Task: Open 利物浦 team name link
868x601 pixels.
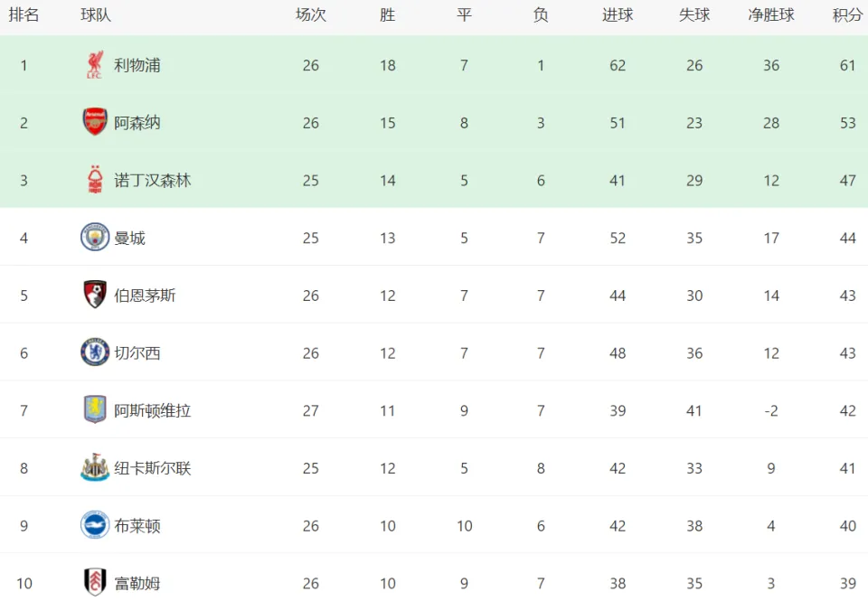Action: coord(137,65)
